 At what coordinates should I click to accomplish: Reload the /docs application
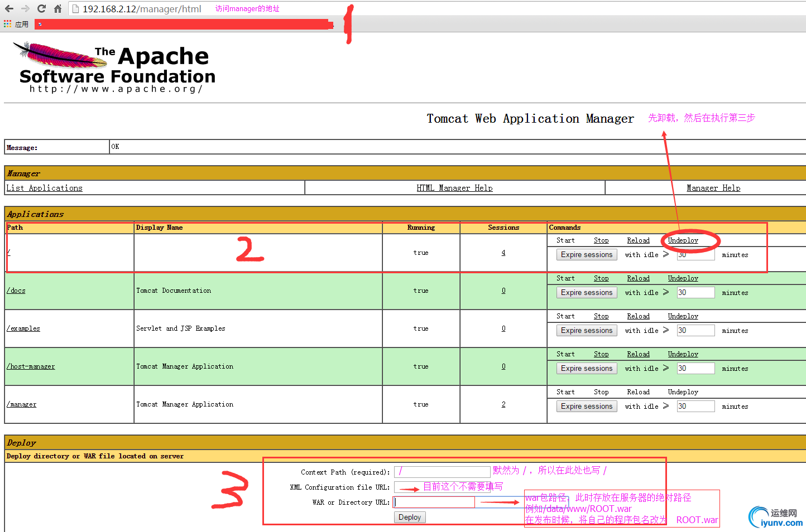coord(638,278)
